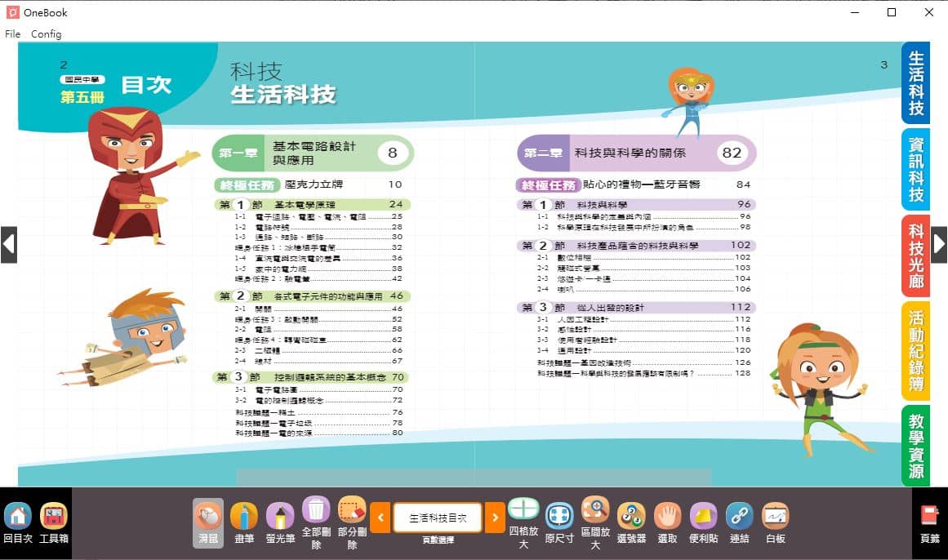Switch to the 教學資源 side tab

[915, 446]
